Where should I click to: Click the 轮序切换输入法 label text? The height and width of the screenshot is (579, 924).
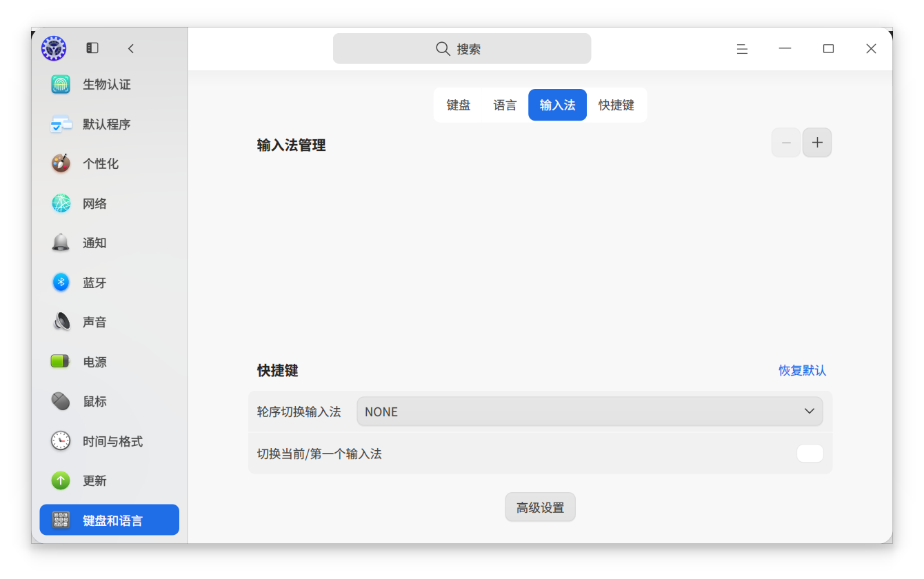299,412
